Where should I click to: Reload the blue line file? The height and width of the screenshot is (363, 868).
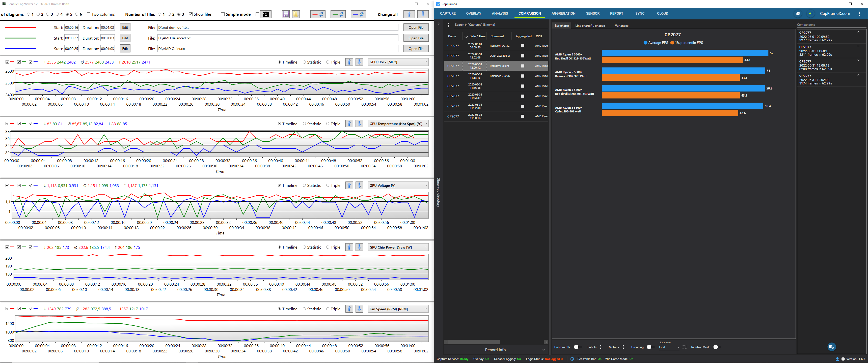pos(358,14)
